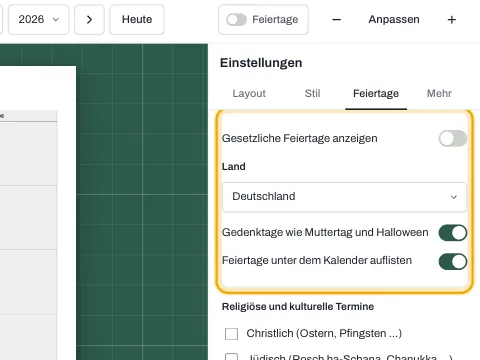
Task: Go to next year with arrow button
Action: pyautogui.click(x=89, y=19)
